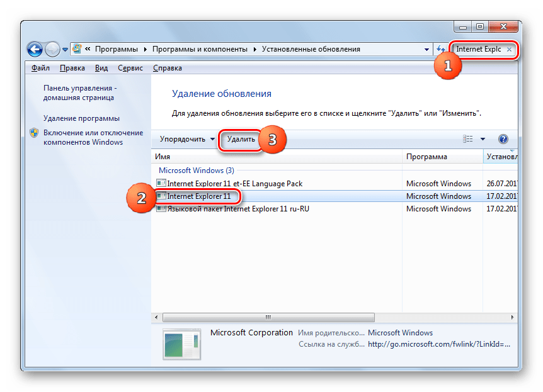Expand arrow after Программы и компоненты breadcrumb
The image size is (543, 392).
point(255,49)
